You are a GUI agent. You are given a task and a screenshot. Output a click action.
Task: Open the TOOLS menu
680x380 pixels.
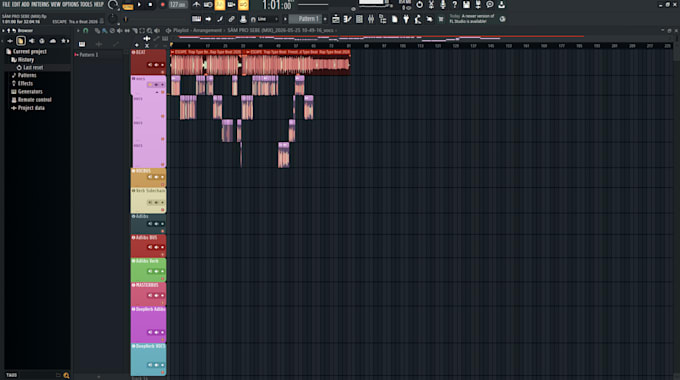coord(86,4)
